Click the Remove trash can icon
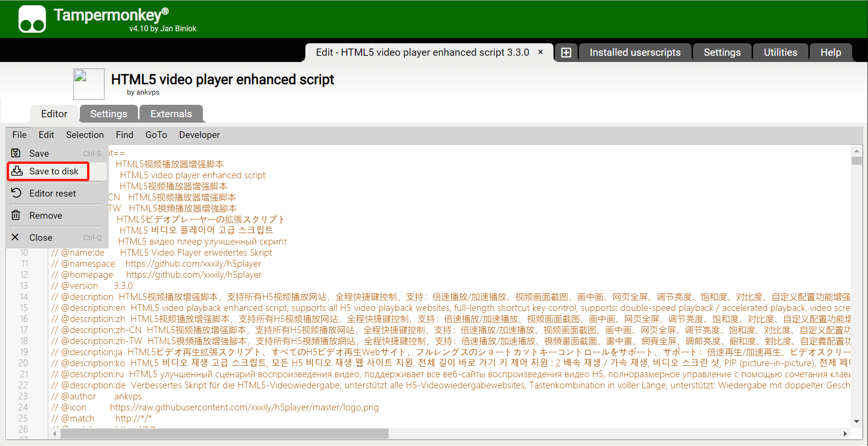Screen dimensions: 868x446 [16, 215]
